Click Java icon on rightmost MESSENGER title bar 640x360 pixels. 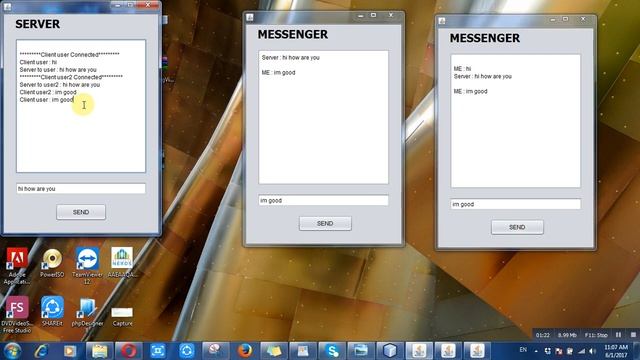click(442, 20)
